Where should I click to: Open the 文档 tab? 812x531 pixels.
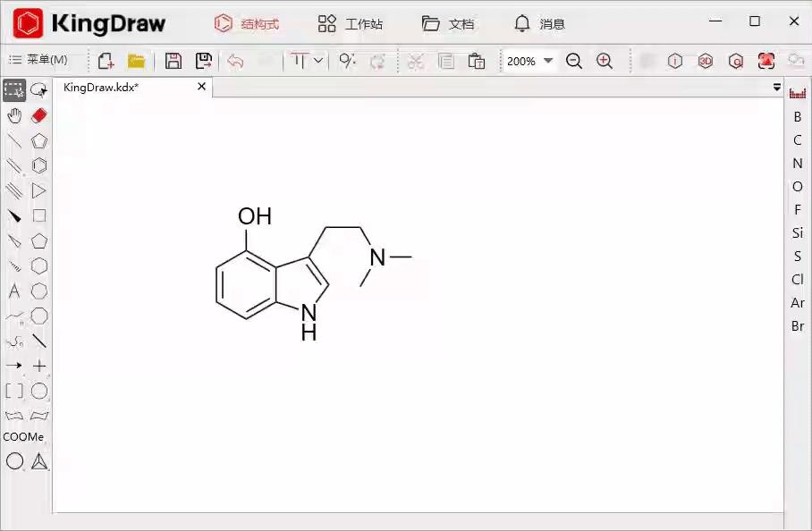448,24
